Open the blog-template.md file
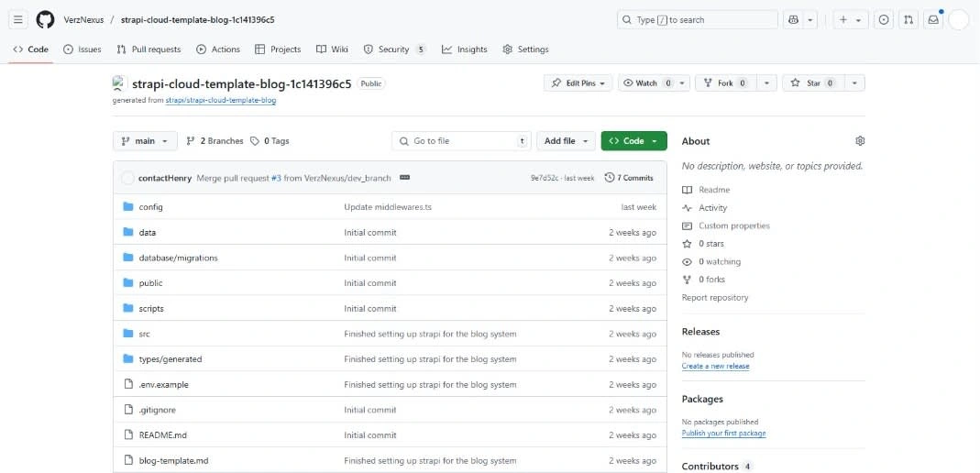 (x=174, y=461)
